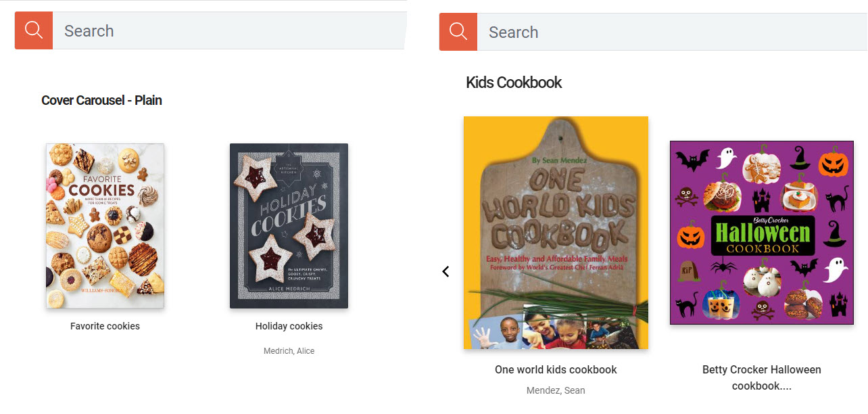Click the 'Kids Cookbook' carousel heading
The height and width of the screenshot is (414, 868).
coord(514,83)
